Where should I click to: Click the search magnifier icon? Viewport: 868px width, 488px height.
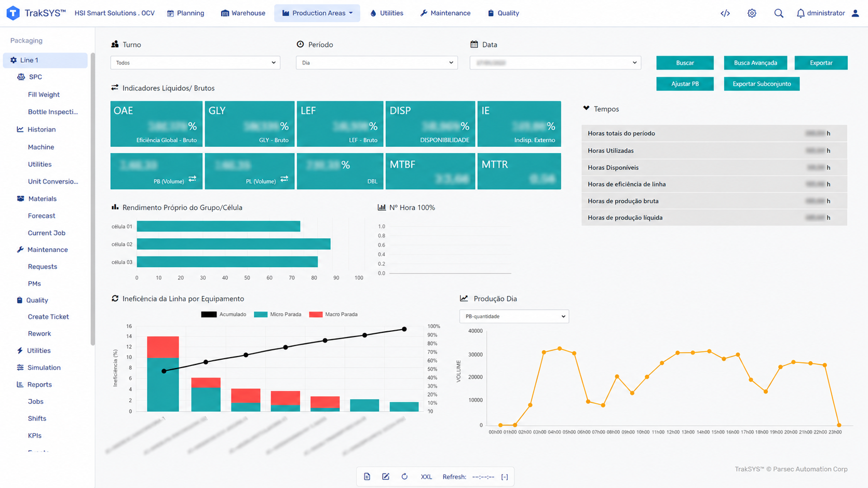779,13
